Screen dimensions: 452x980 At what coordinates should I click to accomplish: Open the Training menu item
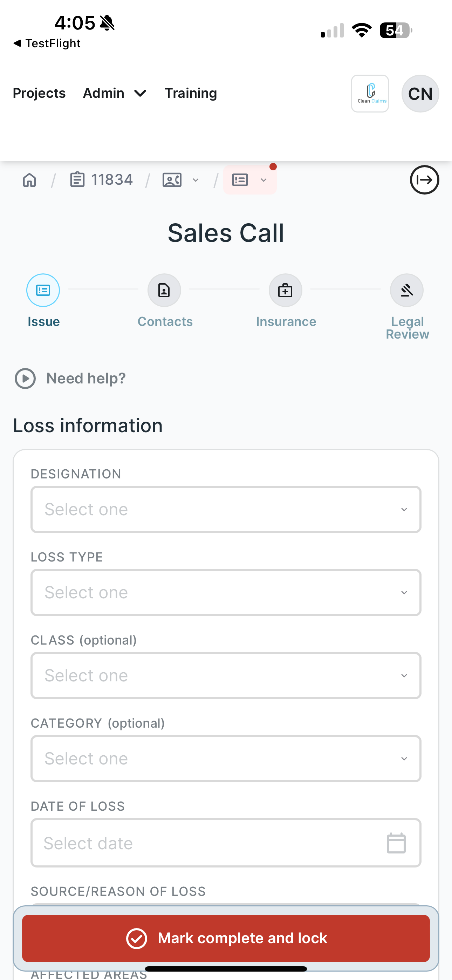point(191,93)
